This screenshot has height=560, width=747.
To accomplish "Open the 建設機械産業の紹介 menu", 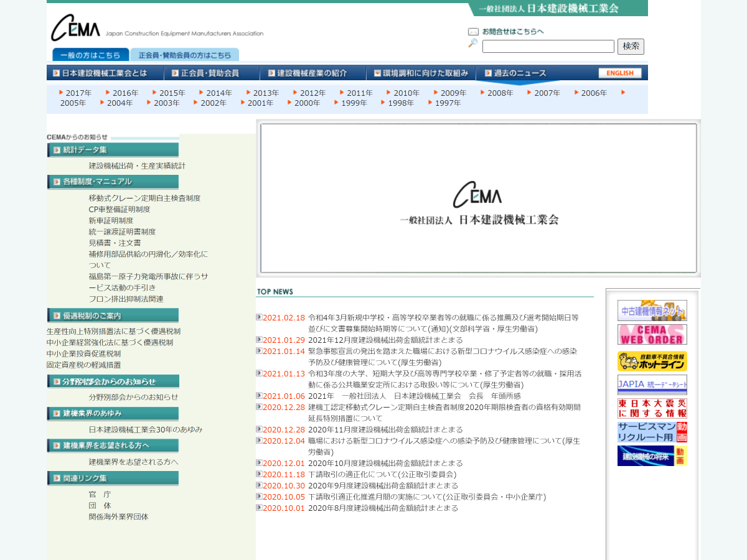I will (x=312, y=73).
